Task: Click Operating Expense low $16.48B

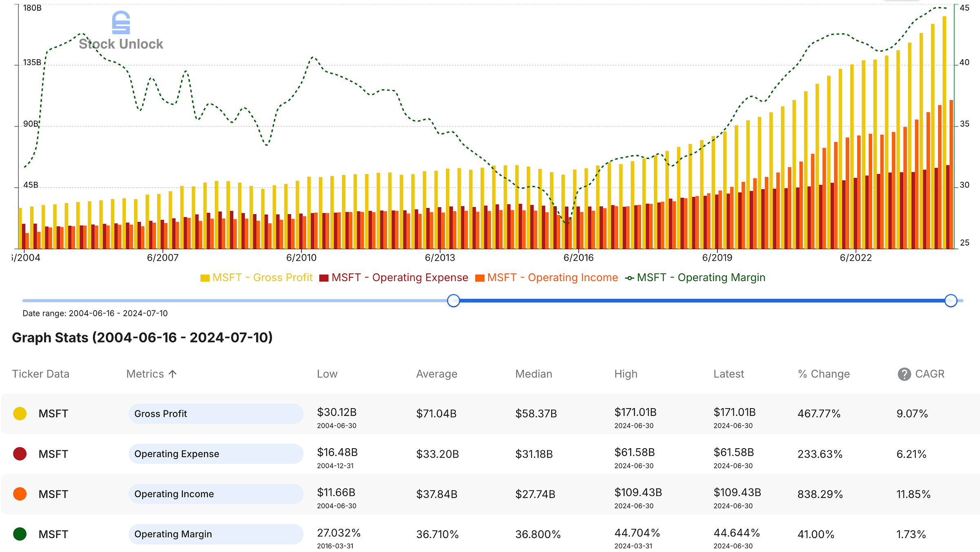Action: tap(337, 452)
